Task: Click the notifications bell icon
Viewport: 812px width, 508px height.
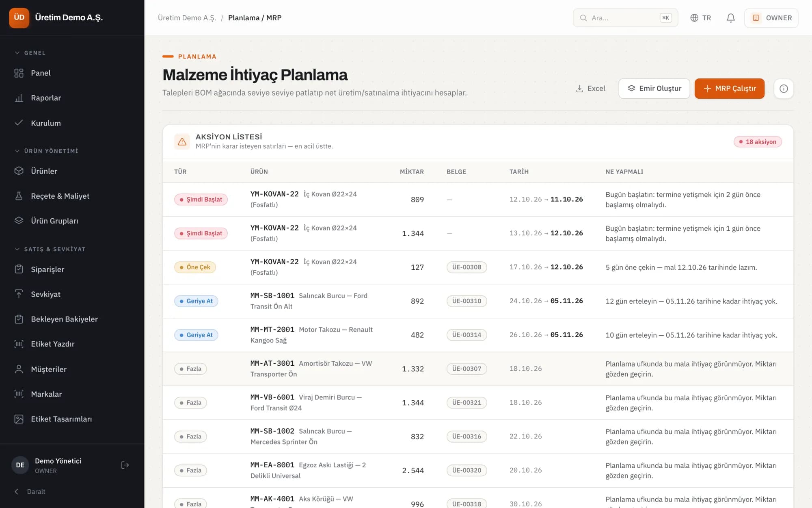Action: (730, 18)
